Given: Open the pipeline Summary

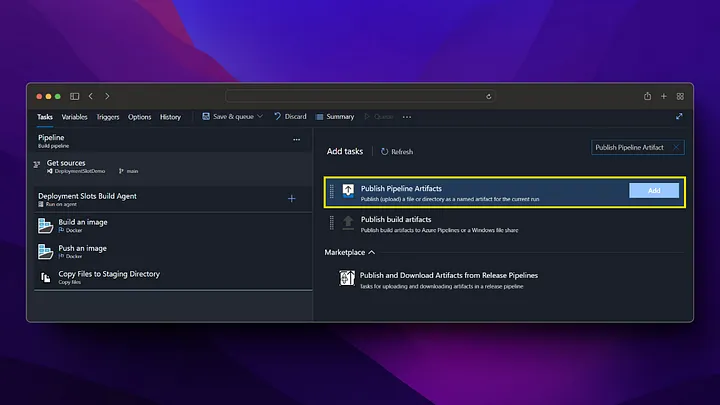Looking at the screenshot, I should click(x=335, y=117).
